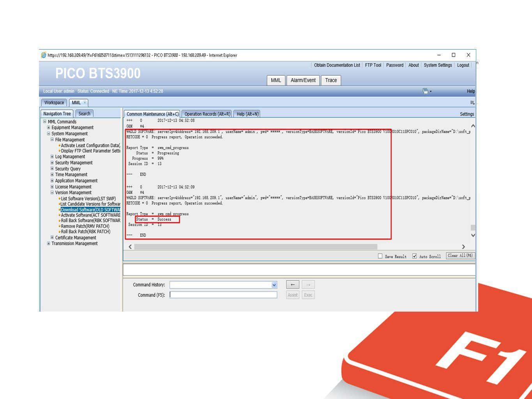This screenshot has height=399, width=532.
Task: Select Roll Back Patch(RBK PATCH) command
Action: click(x=85, y=232)
